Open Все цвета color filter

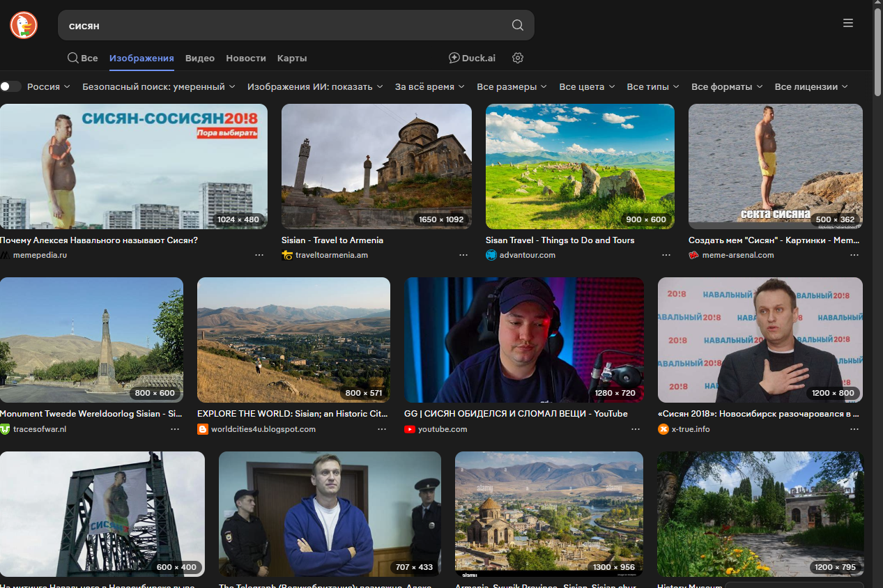tap(587, 86)
